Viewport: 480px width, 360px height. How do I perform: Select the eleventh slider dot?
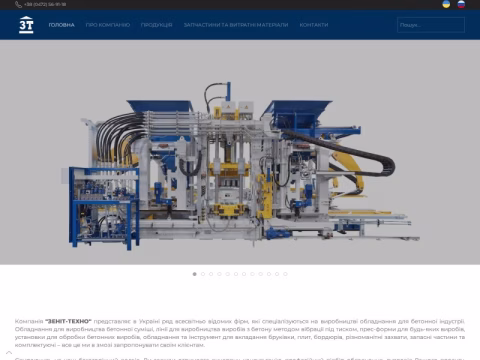pos(277,274)
